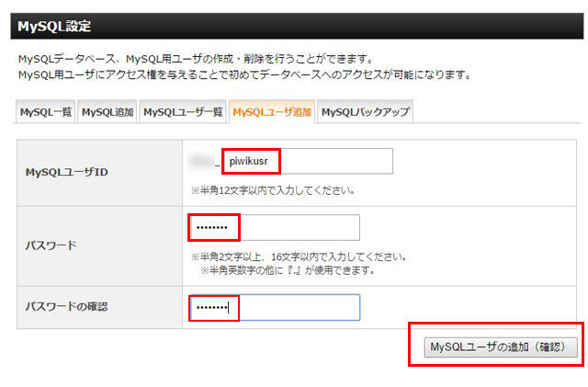
Task: Click into the パスワード input field
Action: pos(274,227)
